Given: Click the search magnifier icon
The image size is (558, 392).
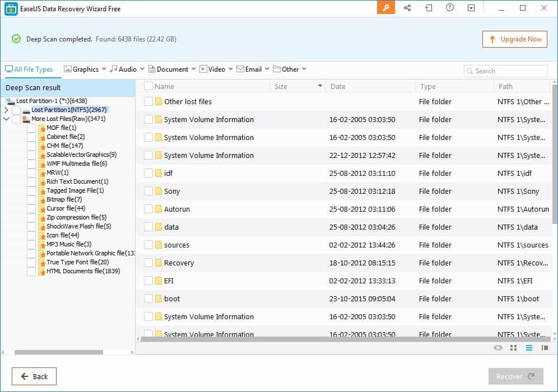Looking at the screenshot, I should tap(469, 71).
